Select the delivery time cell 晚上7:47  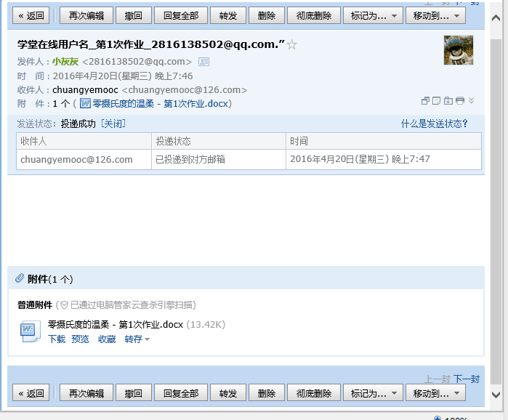[x=384, y=159]
